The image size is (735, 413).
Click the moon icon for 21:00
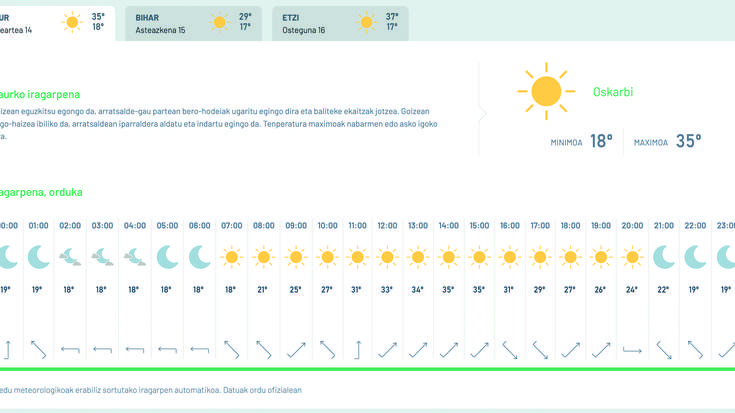point(664,257)
